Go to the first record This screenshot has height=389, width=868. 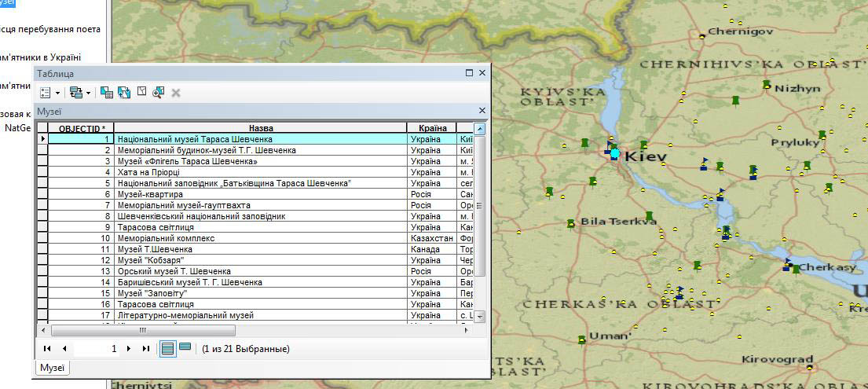[x=47, y=349]
